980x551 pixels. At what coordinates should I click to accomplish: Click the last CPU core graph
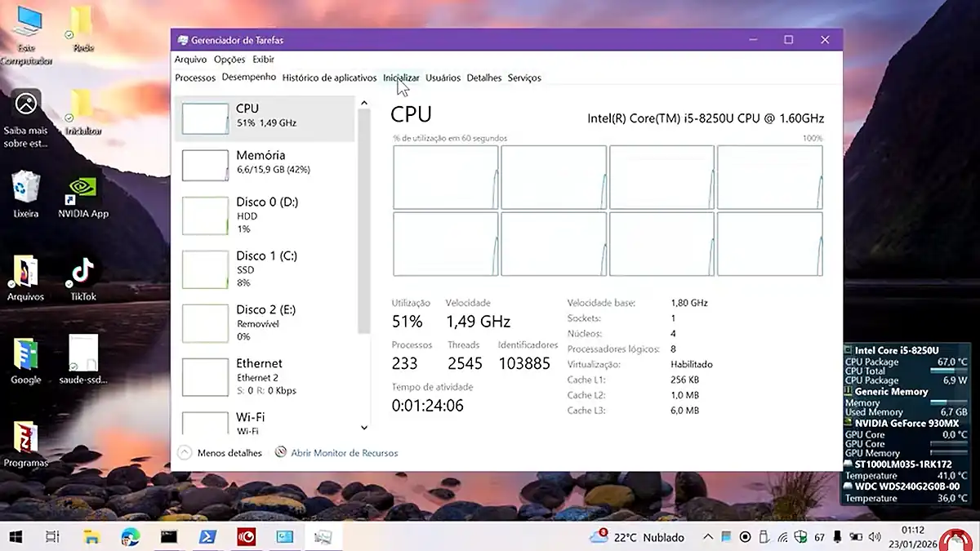click(770, 244)
